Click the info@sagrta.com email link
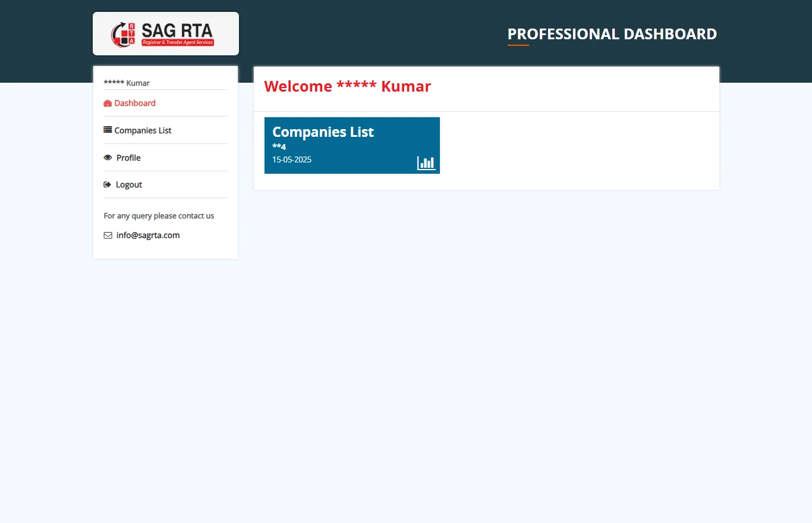The width and height of the screenshot is (812, 523). click(x=148, y=235)
